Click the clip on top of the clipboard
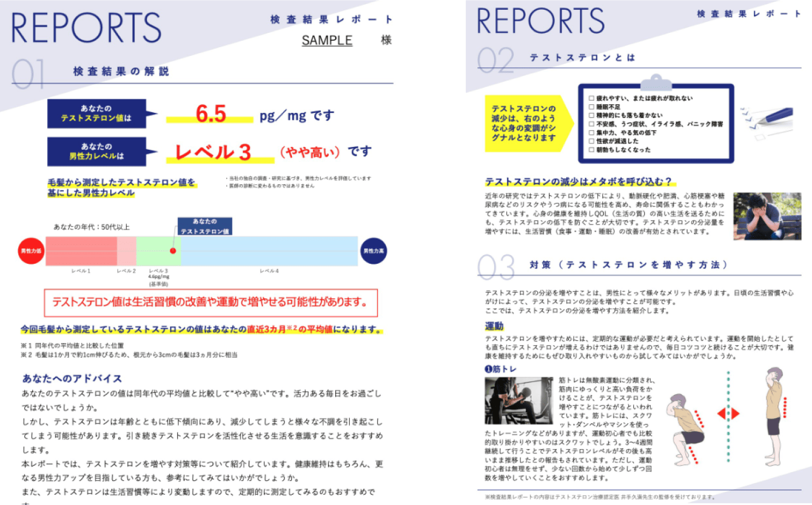This screenshot has width=812, height=505. 656,81
